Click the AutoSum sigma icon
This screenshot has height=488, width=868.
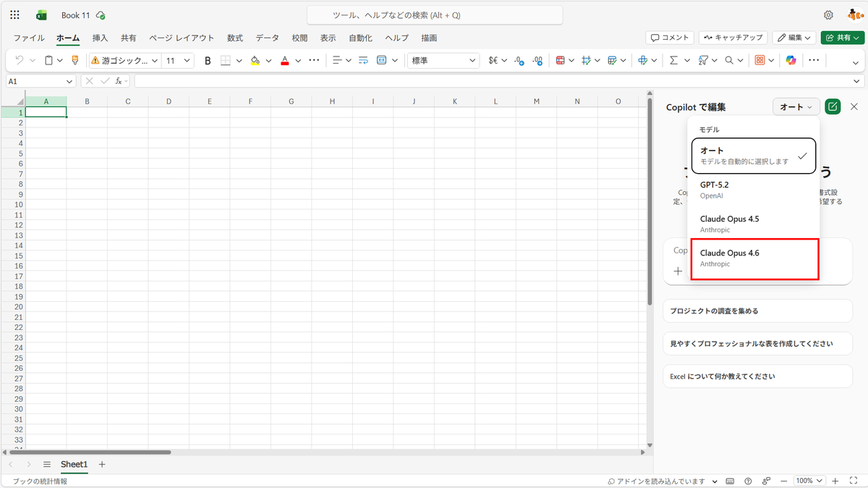click(x=673, y=61)
